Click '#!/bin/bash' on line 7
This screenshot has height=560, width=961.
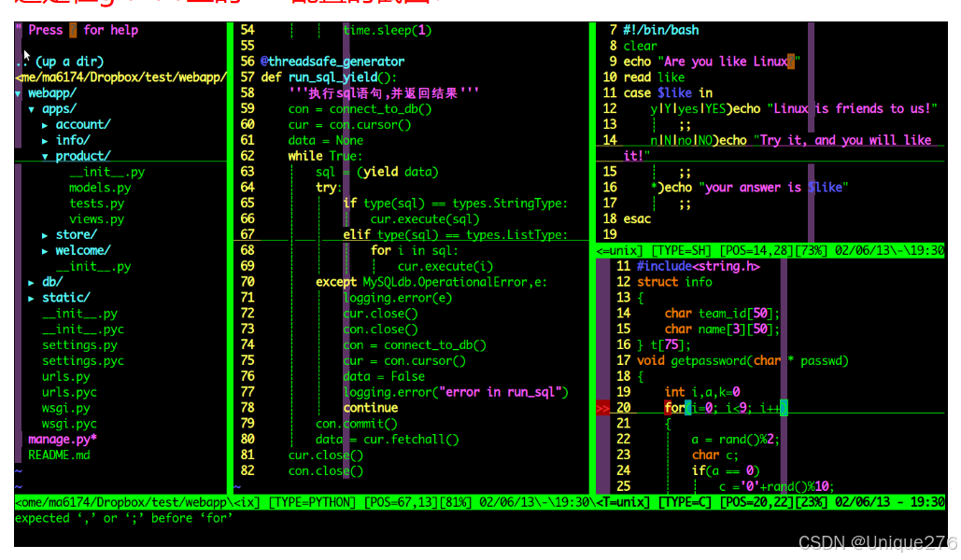click(660, 30)
